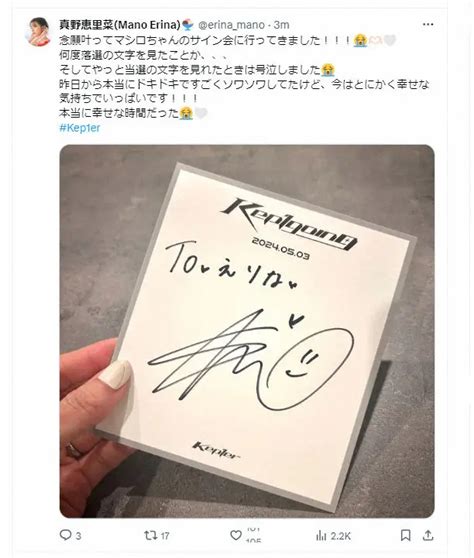Click the repost icon showing 17
Viewport: 474px width, 558px height.
tap(149, 535)
